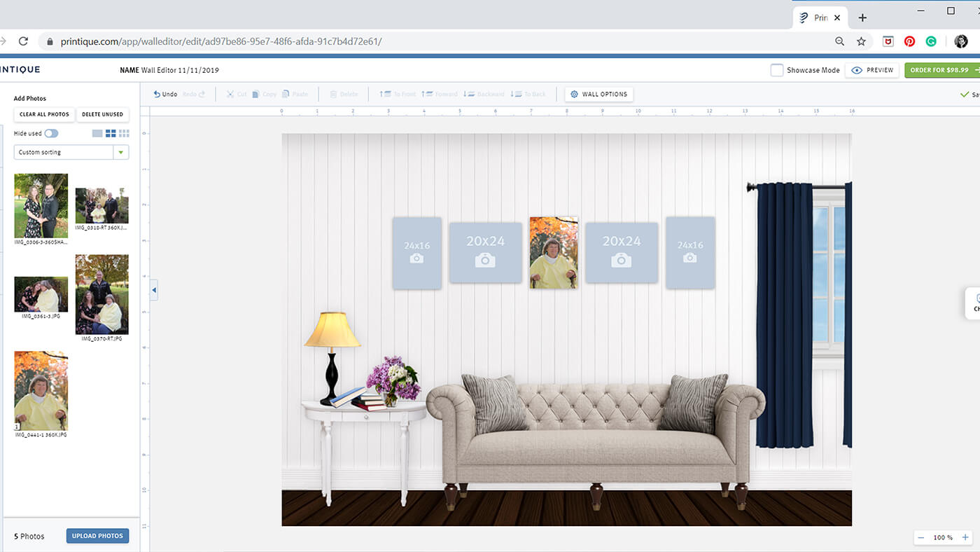Click the Preview eye button
This screenshot has width=980, height=552.
[x=872, y=70]
